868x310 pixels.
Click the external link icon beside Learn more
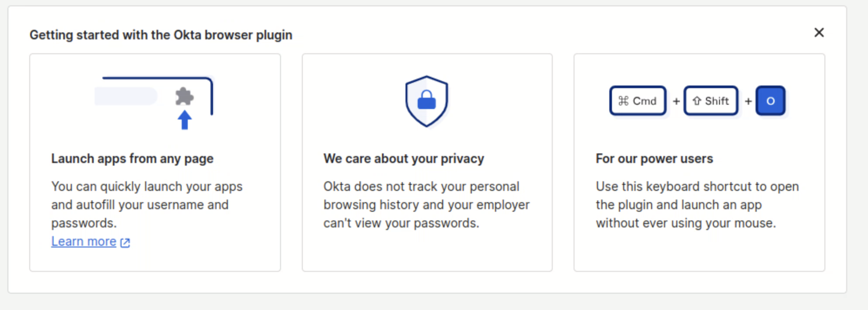point(125,242)
